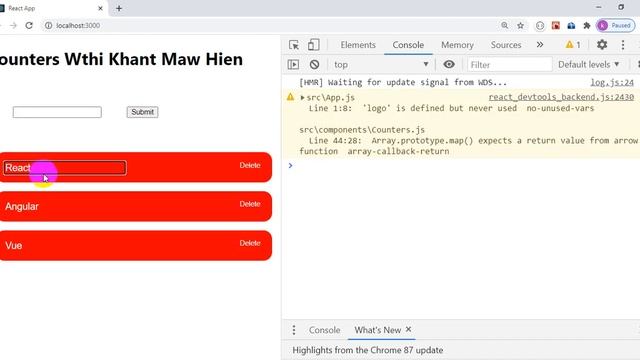Open the react_devtools_backend.js:2430 link
The height and width of the screenshot is (360, 640).
tap(561, 97)
